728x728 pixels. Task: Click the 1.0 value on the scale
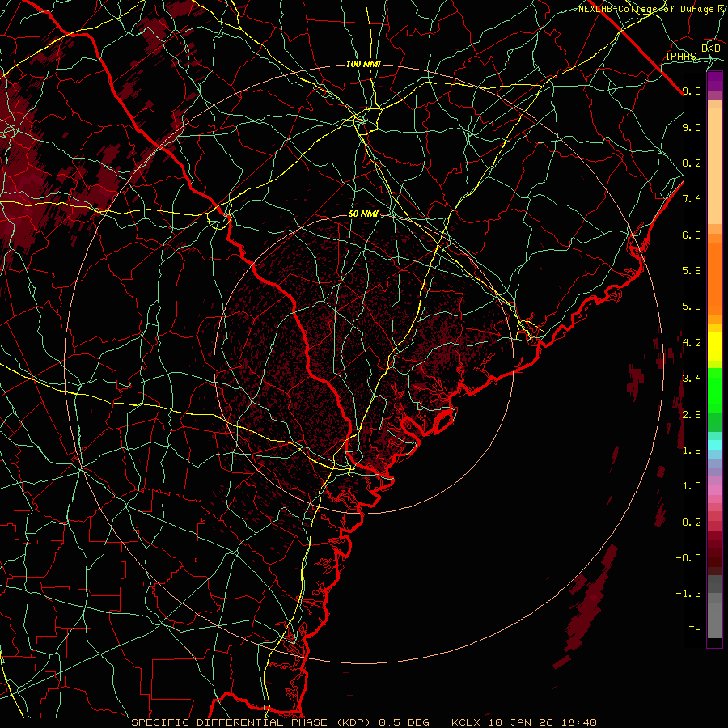tap(692, 486)
